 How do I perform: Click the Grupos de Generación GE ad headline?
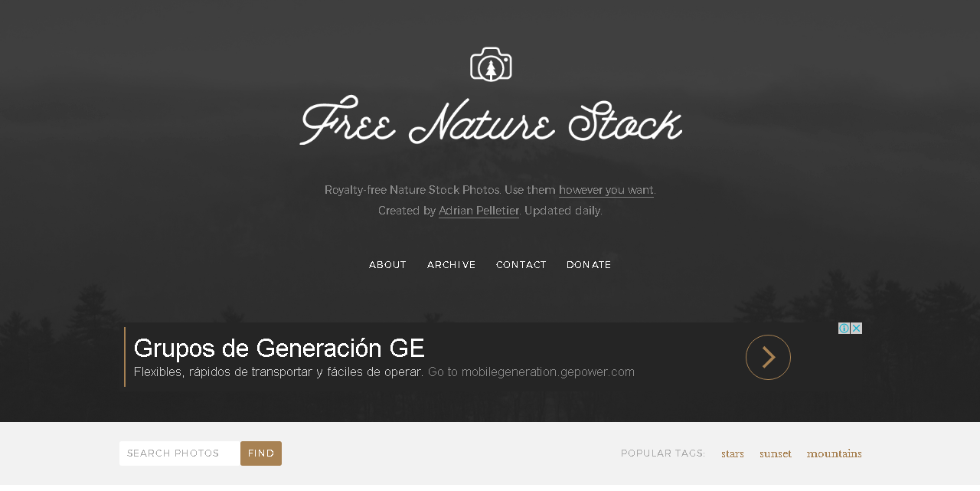coord(279,349)
